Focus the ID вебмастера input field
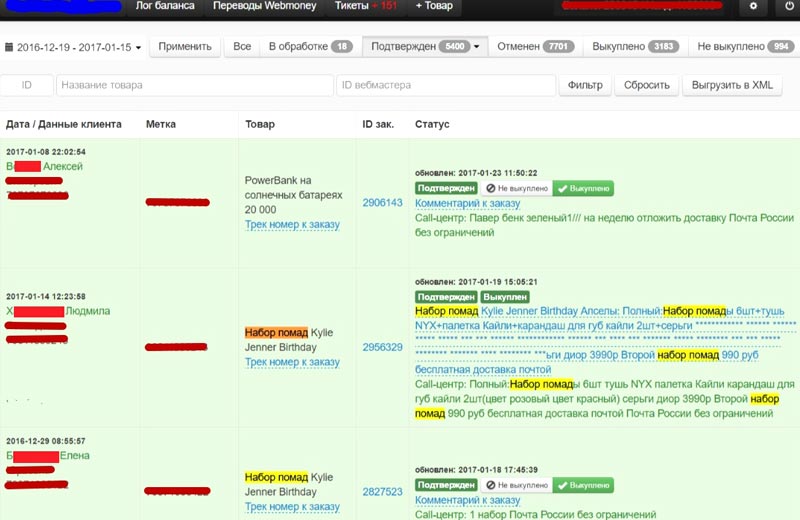Screen dimensions: 800x520 (445, 85)
